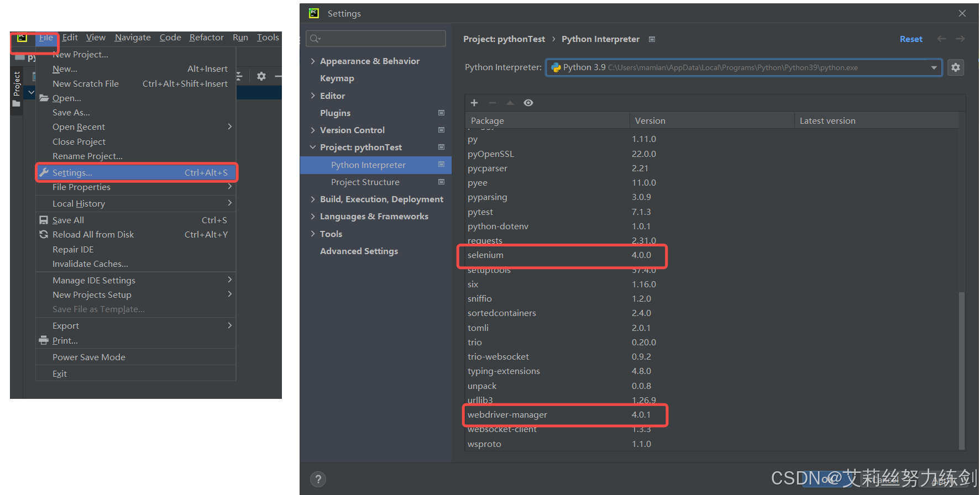Image resolution: width=980 pixels, height=495 pixels.
Task: Expand Build, Execution, Deployment node
Action: [x=313, y=199]
